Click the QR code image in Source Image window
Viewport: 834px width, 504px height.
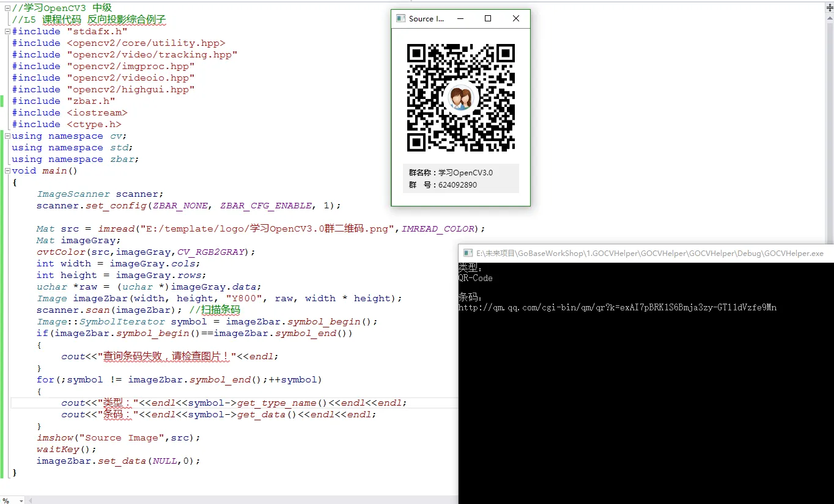tap(460, 97)
